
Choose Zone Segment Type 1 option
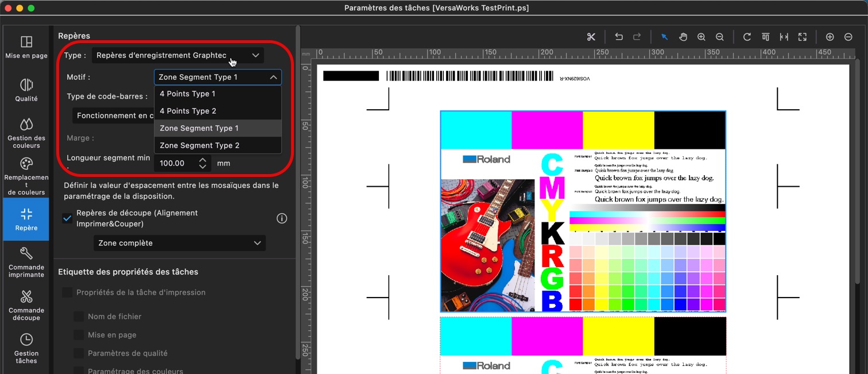[218, 128]
